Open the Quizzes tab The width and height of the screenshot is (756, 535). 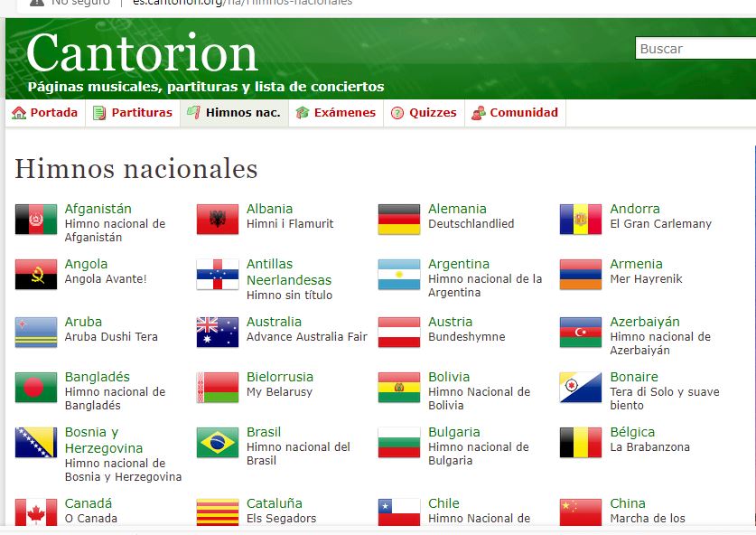(424, 113)
